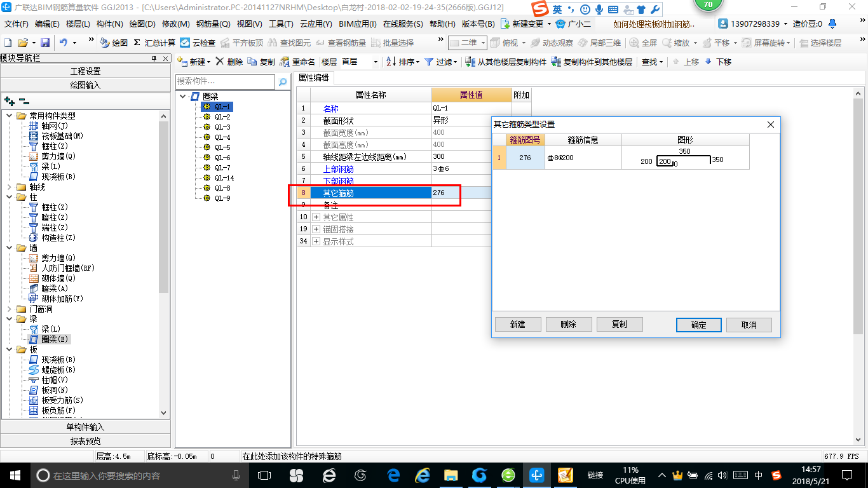Screen dimensions: 868x488
Task: Collapse the 圈梁 component tree root
Action: click(x=184, y=97)
